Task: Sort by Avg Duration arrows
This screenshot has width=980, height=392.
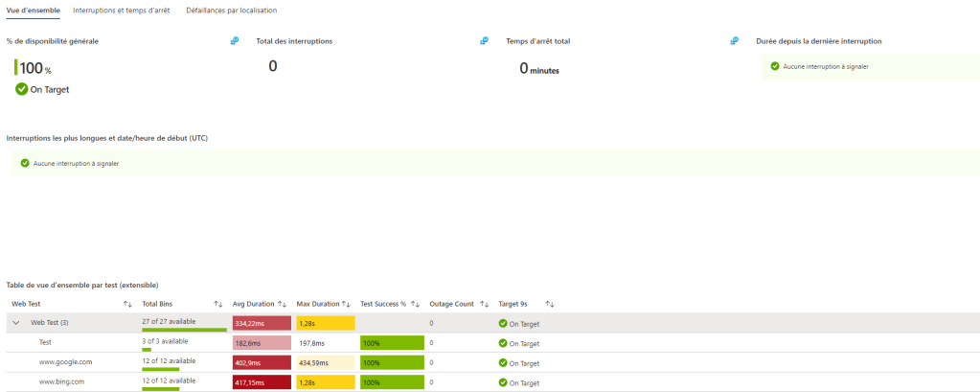Action: (282, 304)
